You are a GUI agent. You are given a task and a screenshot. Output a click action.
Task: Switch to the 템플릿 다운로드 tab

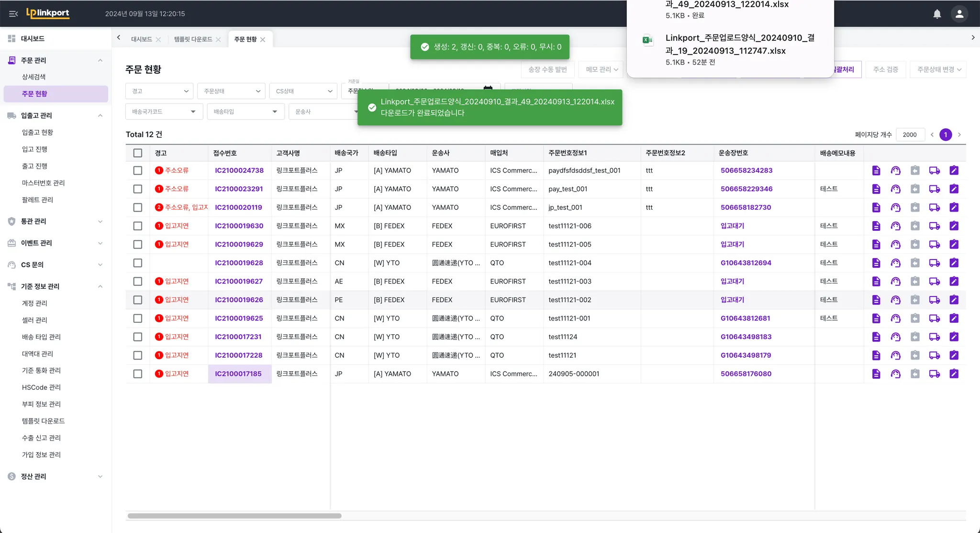(x=193, y=39)
